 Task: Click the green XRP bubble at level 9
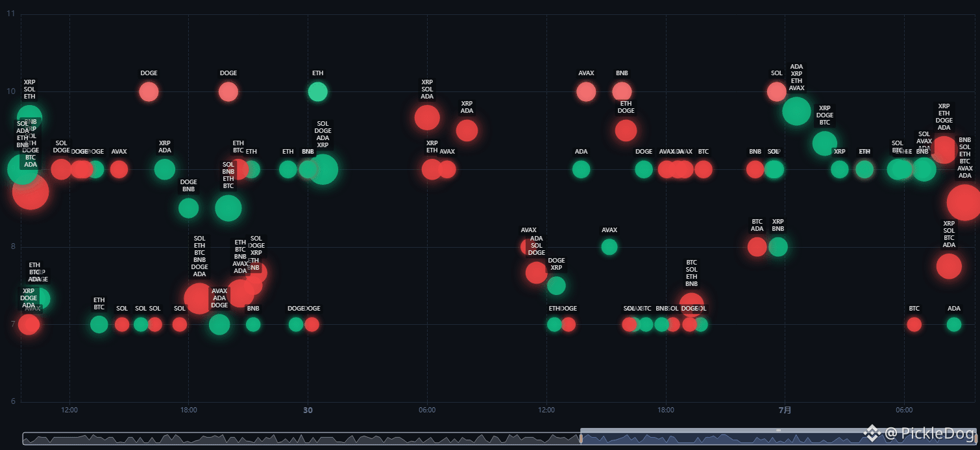tap(840, 169)
